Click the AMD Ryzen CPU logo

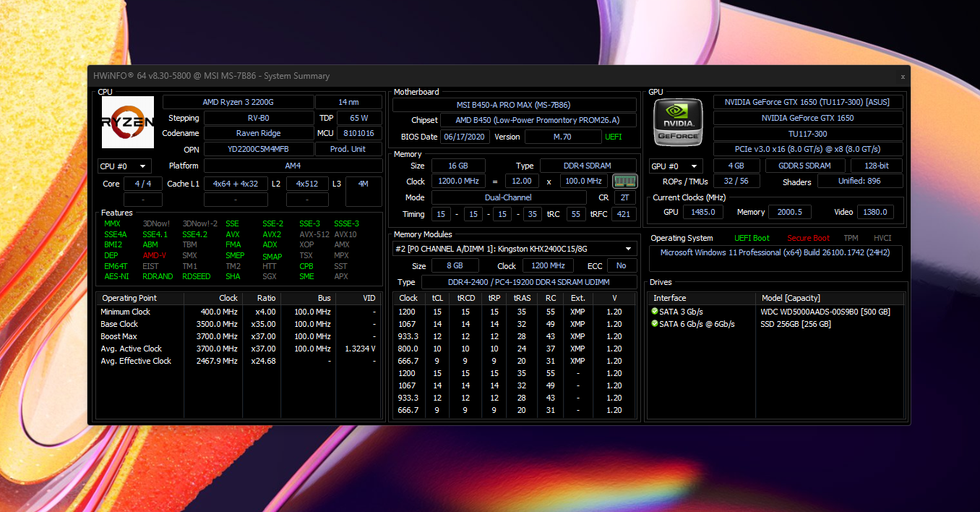tap(128, 122)
